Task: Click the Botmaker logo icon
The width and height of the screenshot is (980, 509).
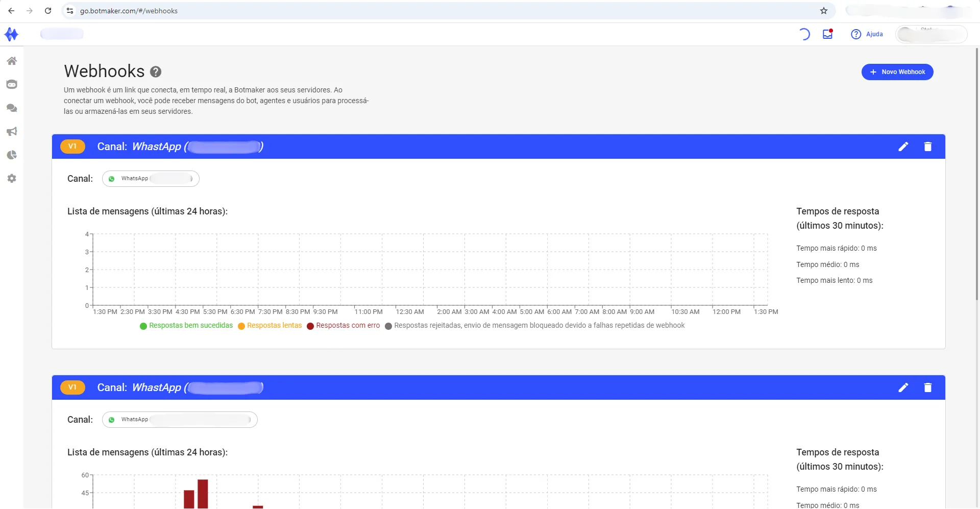Action: tap(11, 34)
